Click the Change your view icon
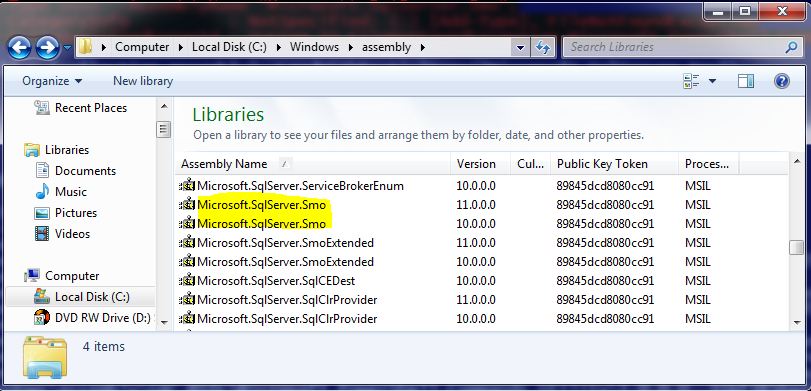 point(691,81)
